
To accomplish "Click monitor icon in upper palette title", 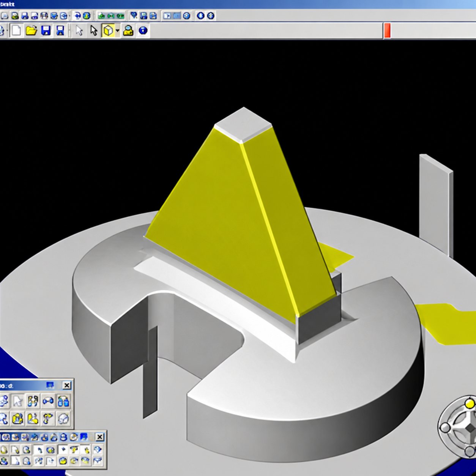I will pyautogui.click(x=50, y=385).
